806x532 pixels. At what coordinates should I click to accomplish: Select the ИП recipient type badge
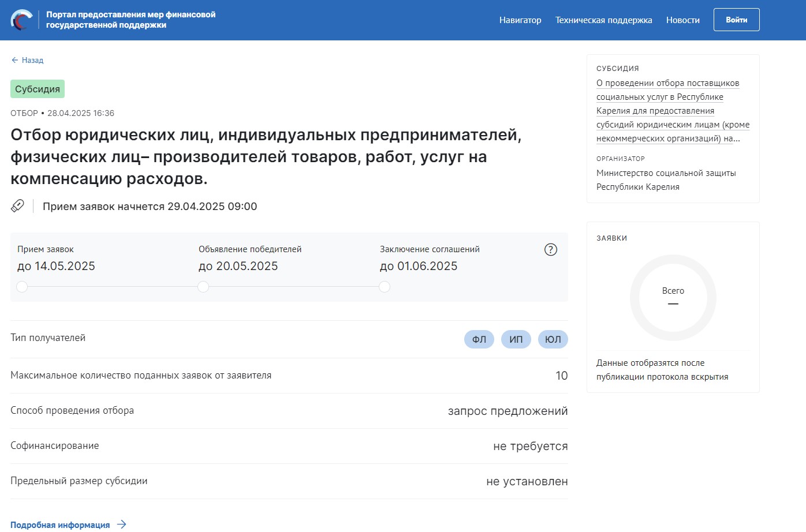pyautogui.click(x=516, y=339)
